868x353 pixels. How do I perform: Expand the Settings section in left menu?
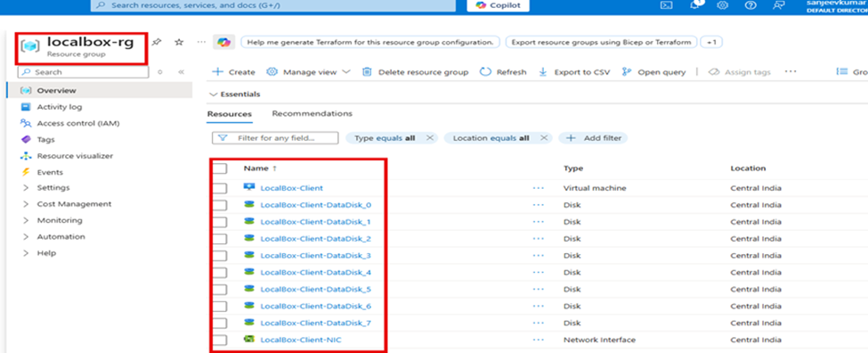click(x=26, y=188)
